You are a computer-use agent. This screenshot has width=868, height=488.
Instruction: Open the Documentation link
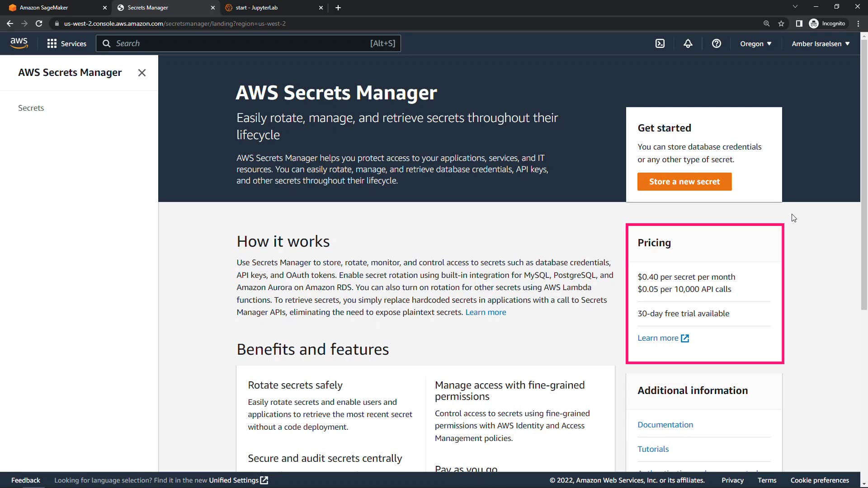pos(665,425)
